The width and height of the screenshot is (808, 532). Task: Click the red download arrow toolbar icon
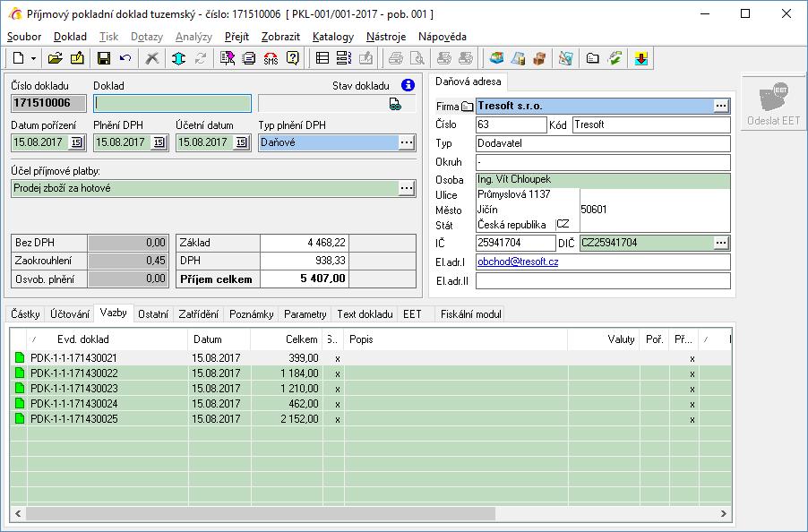click(641, 58)
